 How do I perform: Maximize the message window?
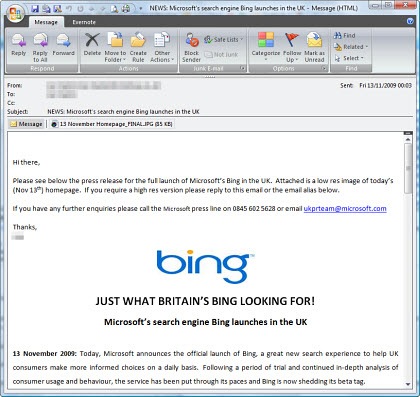click(x=389, y=6)
